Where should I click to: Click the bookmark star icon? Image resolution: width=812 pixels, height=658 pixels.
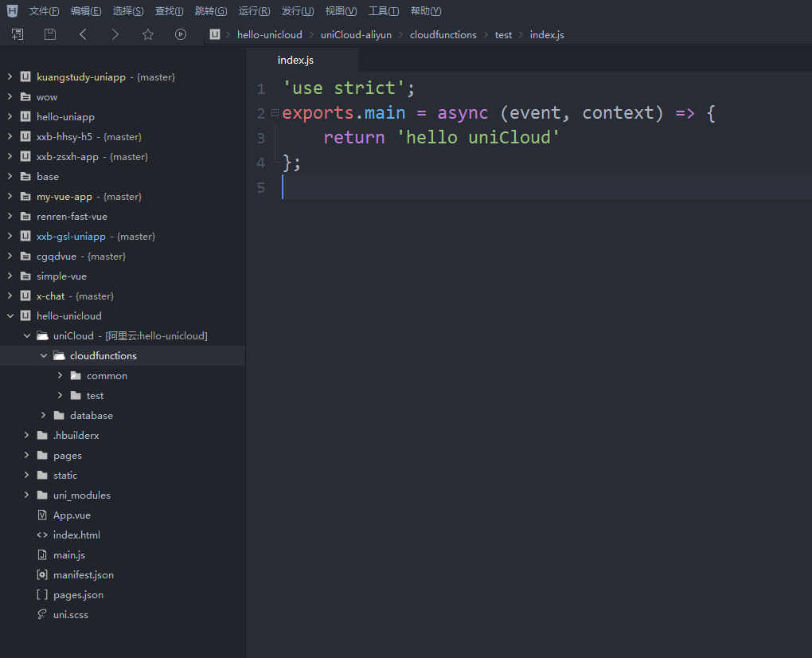148,34
